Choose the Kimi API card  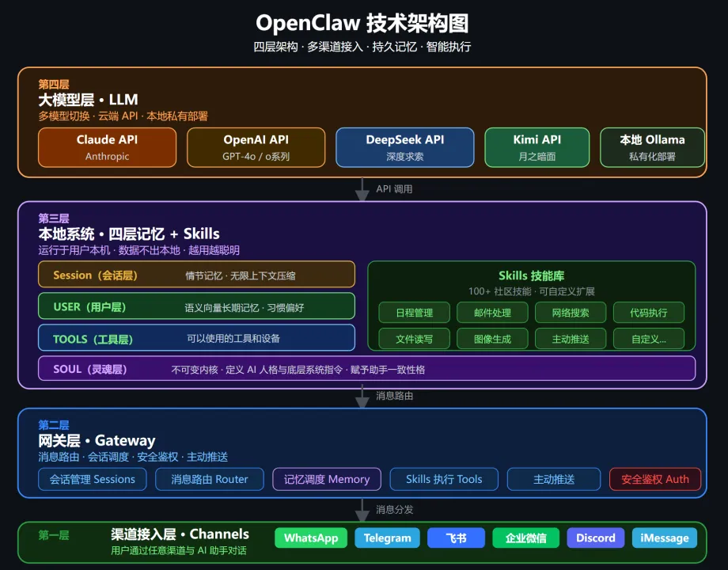(x=537, y=147)
